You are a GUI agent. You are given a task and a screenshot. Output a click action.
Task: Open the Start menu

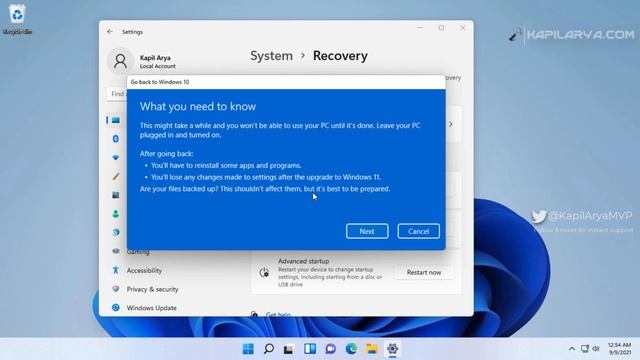click(x=248, y=349)
